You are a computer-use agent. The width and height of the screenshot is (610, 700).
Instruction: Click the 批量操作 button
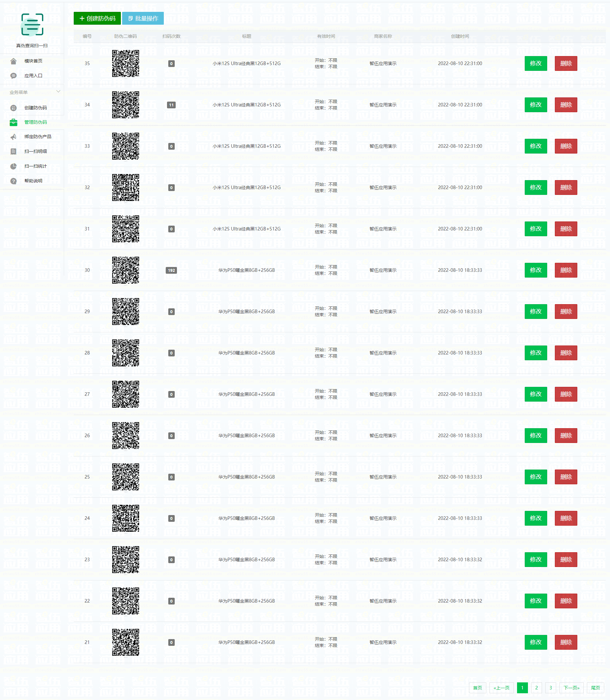tap(143, 18)
